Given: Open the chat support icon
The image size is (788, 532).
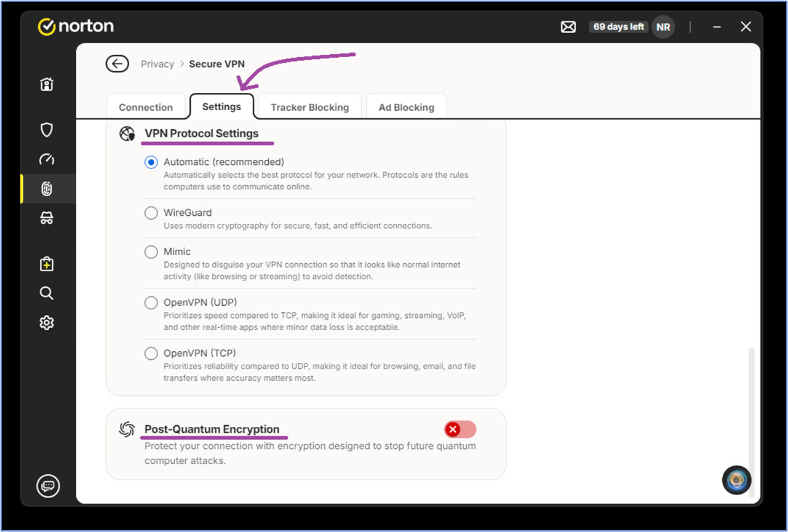Looking at the screenshot, I should (x=47, y=486).
